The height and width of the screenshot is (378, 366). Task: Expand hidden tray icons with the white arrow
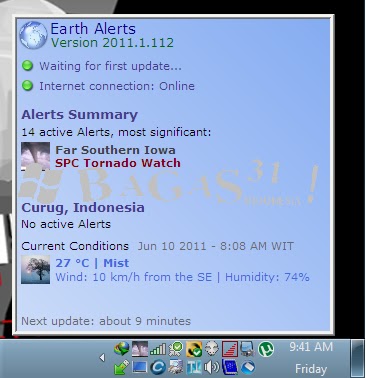[102, 358]
